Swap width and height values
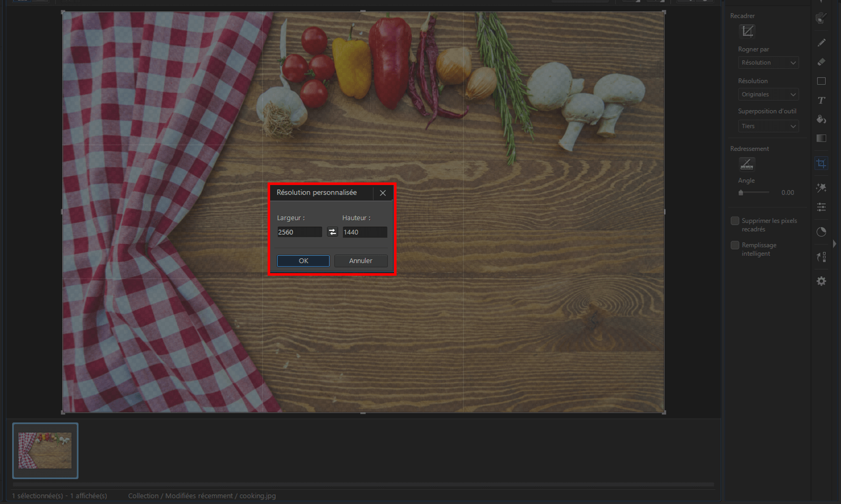The image size is (841, 504). [332, 232]
